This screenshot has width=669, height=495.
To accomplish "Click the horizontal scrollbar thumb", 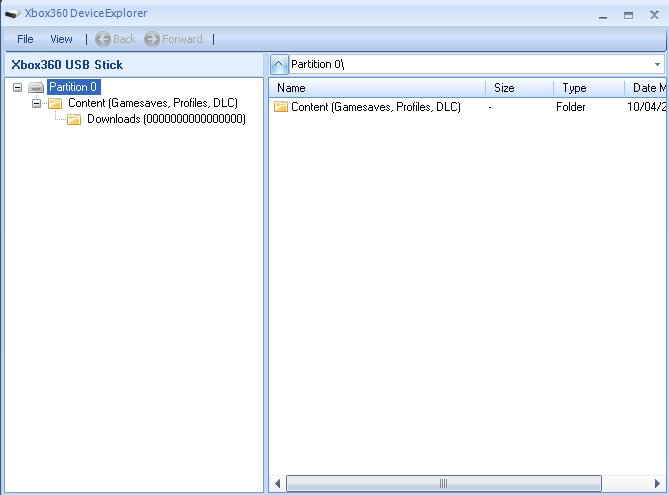I will click(x=444, y=483).
